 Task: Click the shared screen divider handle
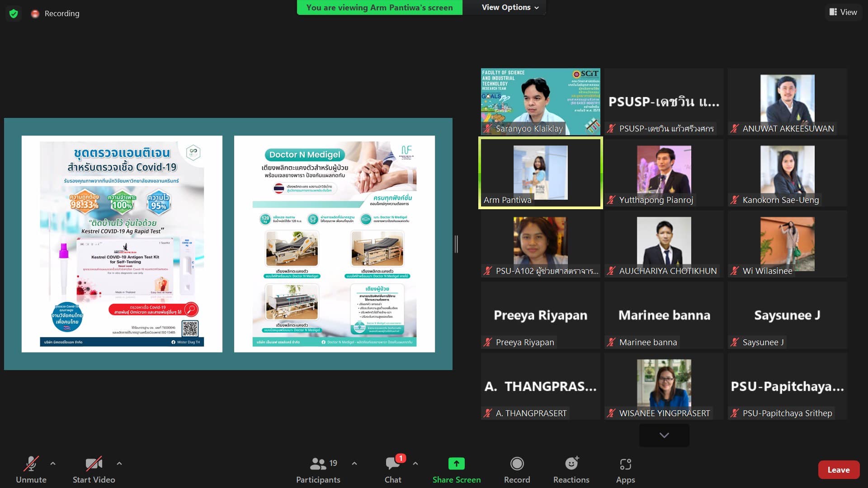[x=456, y=244]
